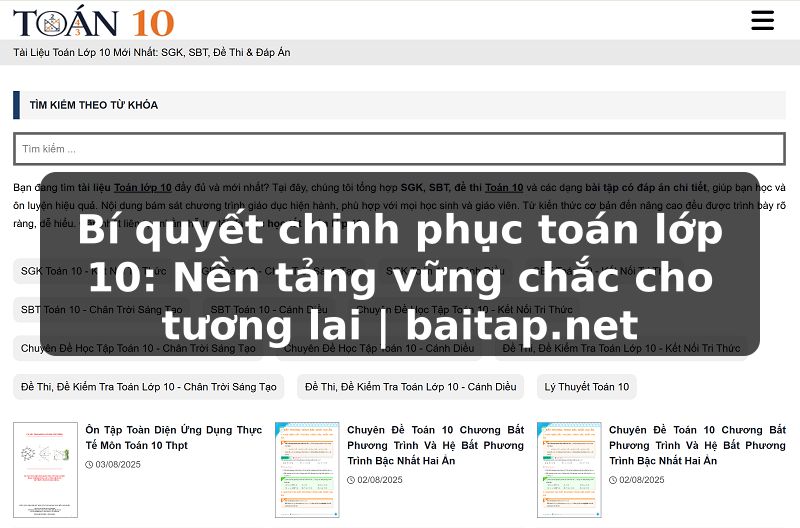The height and width of the screenshot is (528, 800).
Task: Open article 'Ôn Tập Toàn Diện Ứng Dụng Thực Tế Môn Toán 10 Thpt'
Action: point(173,438)
